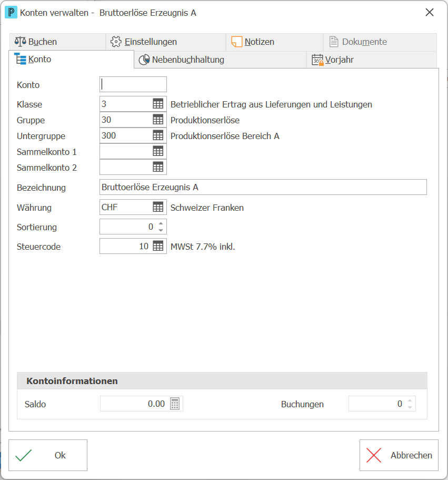Click the Kontoinformationen section header

point(222,381)
